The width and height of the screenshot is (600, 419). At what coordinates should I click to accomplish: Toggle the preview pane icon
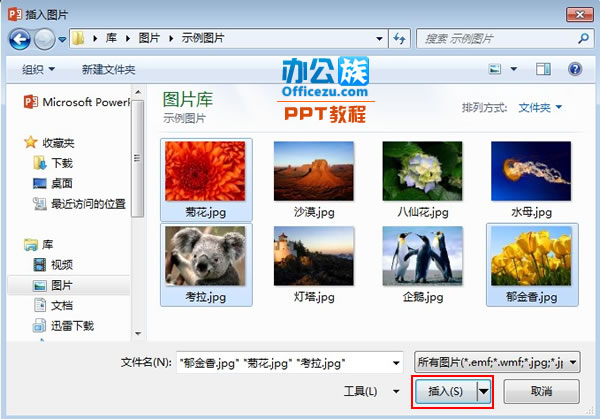pyautogui.click(x=543, y=69)
